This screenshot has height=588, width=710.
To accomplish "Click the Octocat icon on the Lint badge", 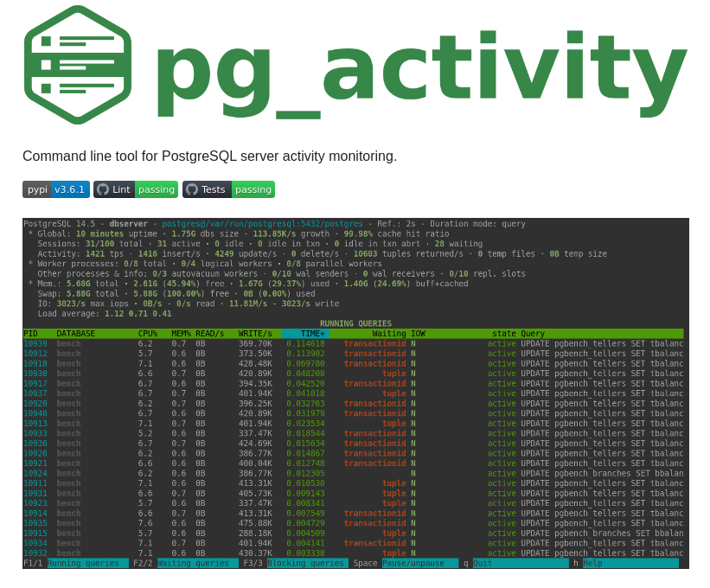I will click(x=103, y=189).
